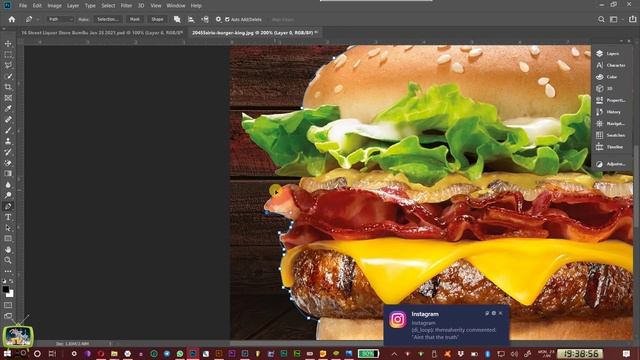The image size is (640, 360).
Task: Expand the toolbox panel chevron
Action: click(4, 29)
